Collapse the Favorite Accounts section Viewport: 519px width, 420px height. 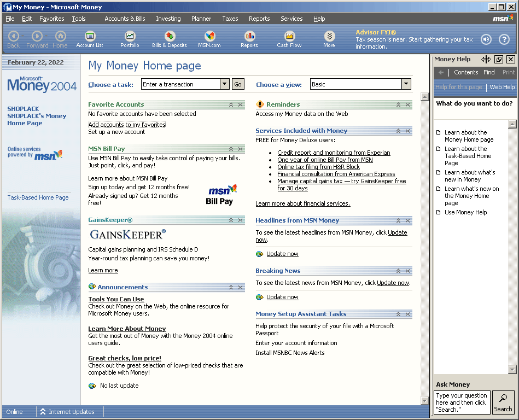(x=231, y=104)
